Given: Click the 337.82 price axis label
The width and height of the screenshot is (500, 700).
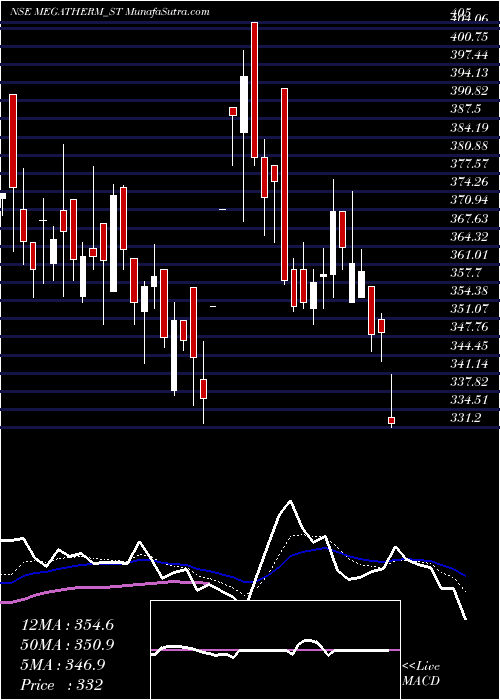Looking at the screenshot, I should [469, 382].
